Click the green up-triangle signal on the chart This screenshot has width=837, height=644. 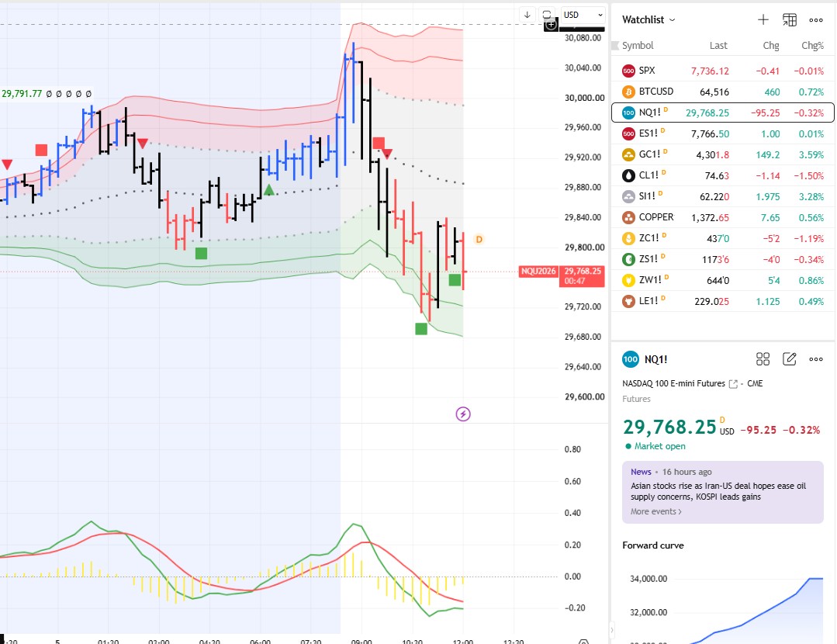point(269,189)
